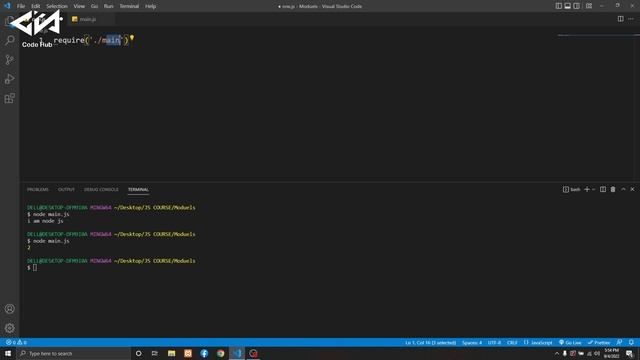Viewport: 640px width, 360px height.
Task: Toggle secondary side bar layout icon
Action: click(x=576, y=6)
